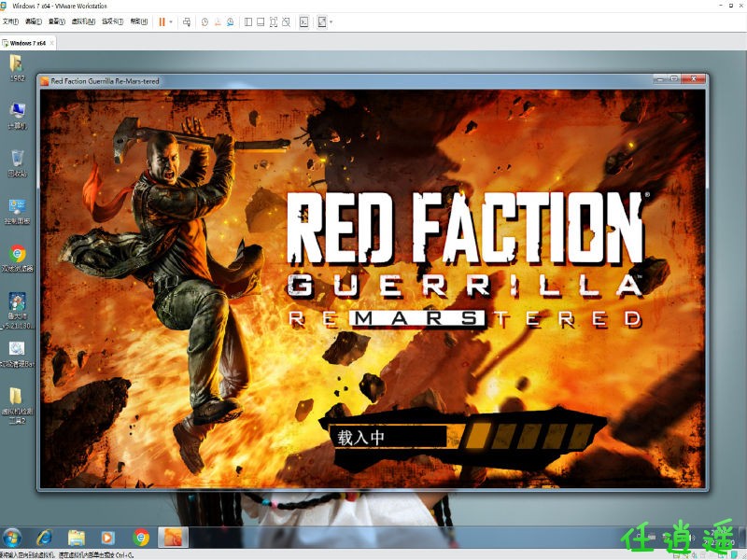Open the VMware console view
Viewport: 747px width, 560px height.
click(x=304, y=21)
